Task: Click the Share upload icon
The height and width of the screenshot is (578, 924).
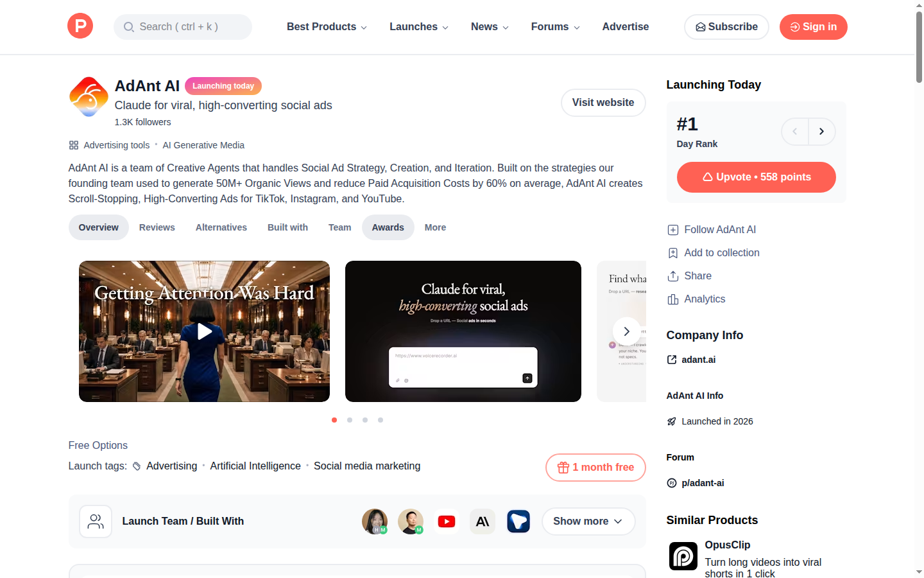Action: 673,276
